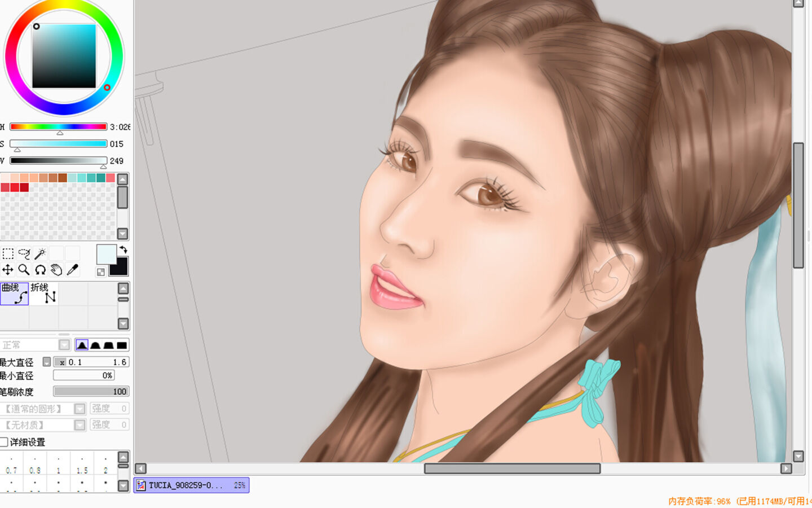This screenshot has width=812, height=508.
Task: Switch to the TUCIA_908259 document tab
Action: (x=191, y=485)
